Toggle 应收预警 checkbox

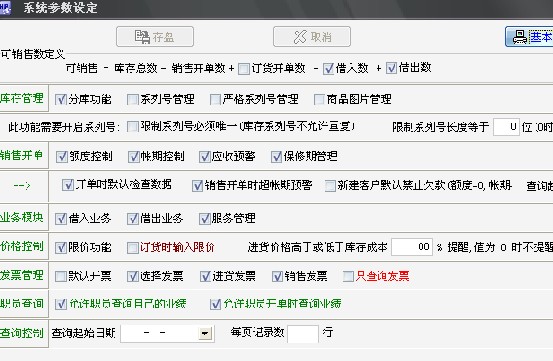[205, 157]
